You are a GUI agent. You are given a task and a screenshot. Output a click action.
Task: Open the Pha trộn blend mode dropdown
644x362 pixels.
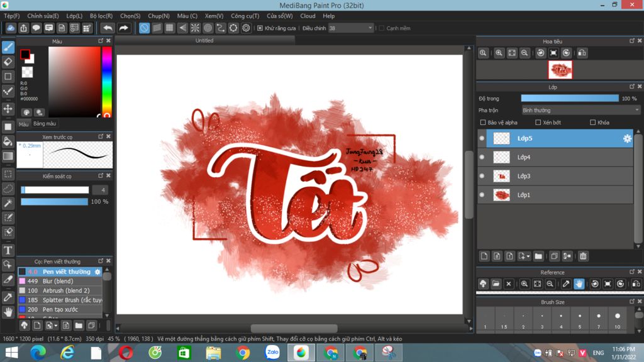(x=580, y=111)
